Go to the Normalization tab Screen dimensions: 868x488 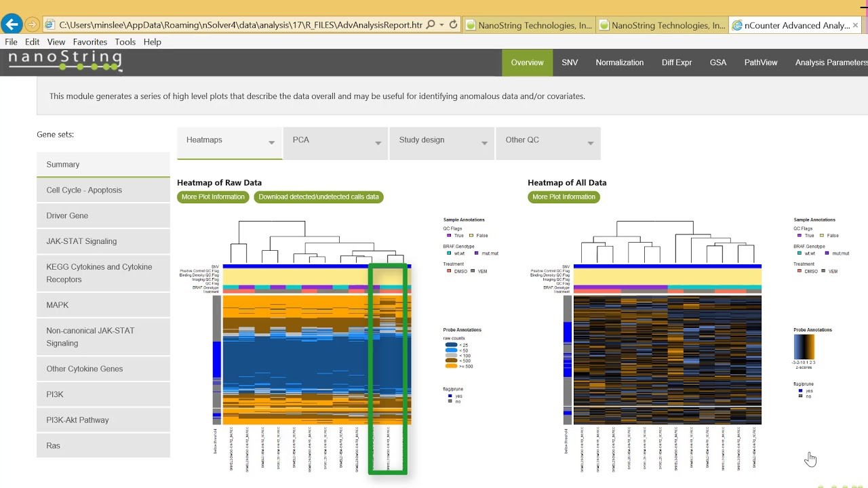[620, 62]
